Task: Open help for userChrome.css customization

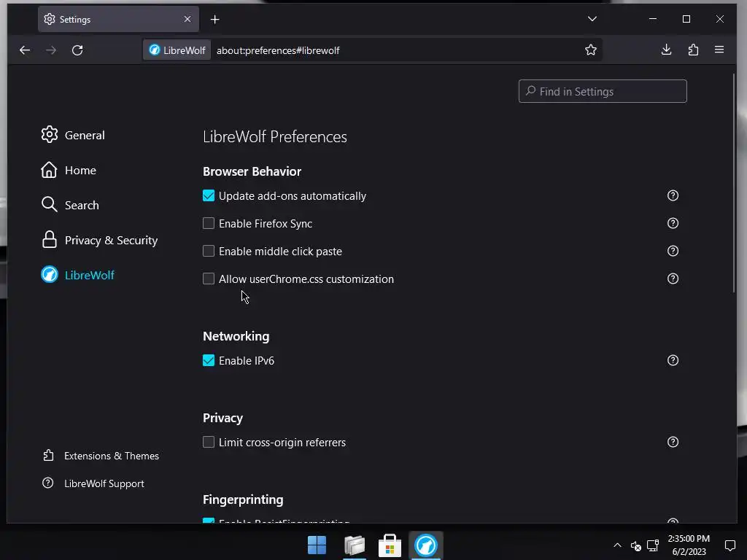Action: pos(673,279)
